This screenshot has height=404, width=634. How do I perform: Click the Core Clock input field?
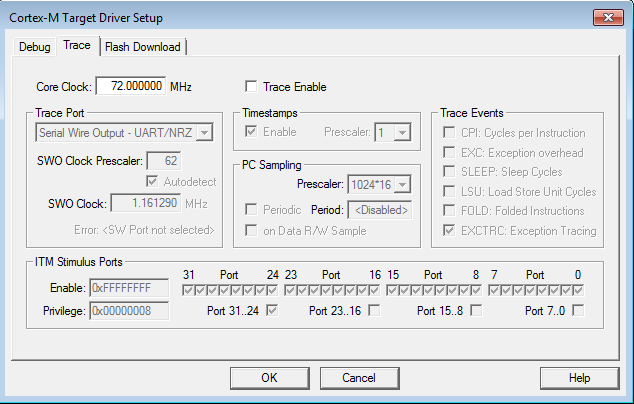pyautogui.click(x=131, y=86)
